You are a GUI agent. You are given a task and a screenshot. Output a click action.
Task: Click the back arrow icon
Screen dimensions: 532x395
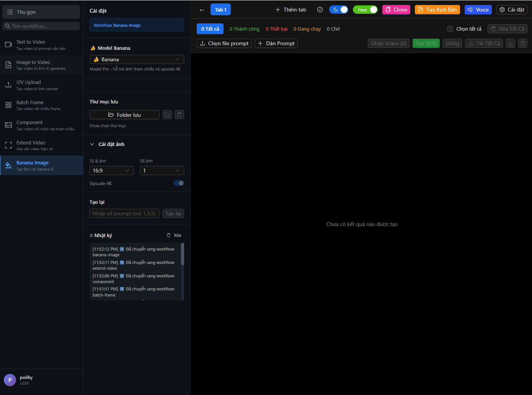202,10
